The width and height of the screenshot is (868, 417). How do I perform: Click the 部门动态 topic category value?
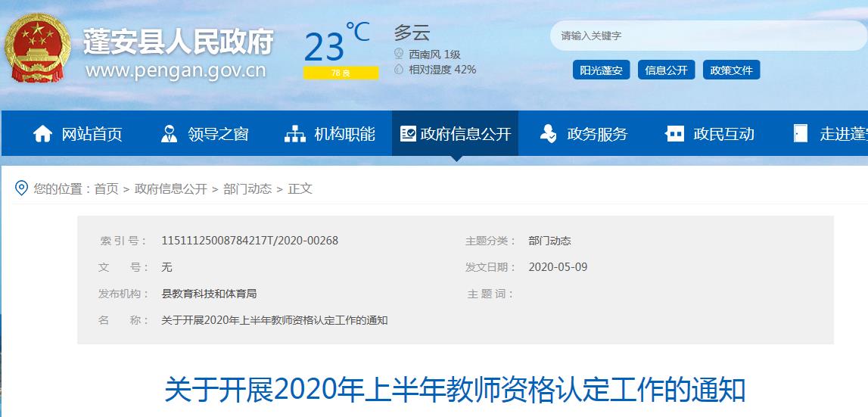tap(549, 241)
